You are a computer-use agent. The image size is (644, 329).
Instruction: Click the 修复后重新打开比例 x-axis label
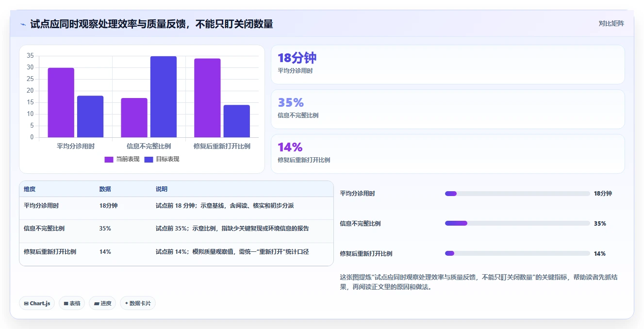pos(222,146)
